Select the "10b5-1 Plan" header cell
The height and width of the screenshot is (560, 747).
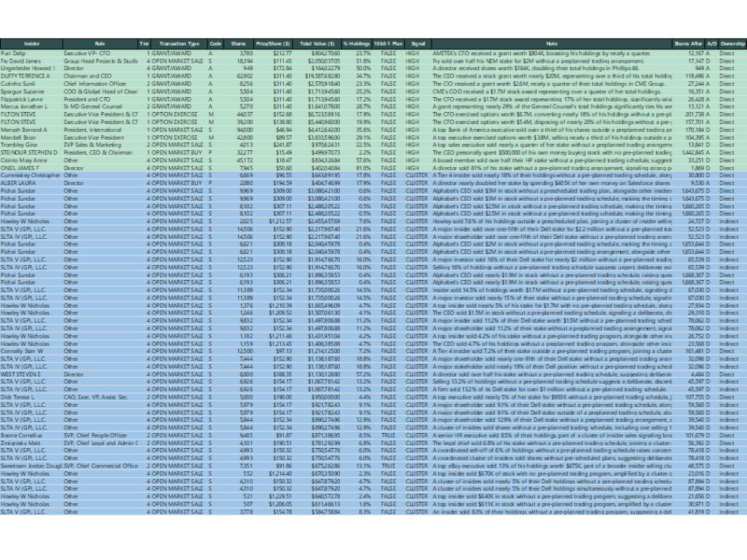pos(388,44)
